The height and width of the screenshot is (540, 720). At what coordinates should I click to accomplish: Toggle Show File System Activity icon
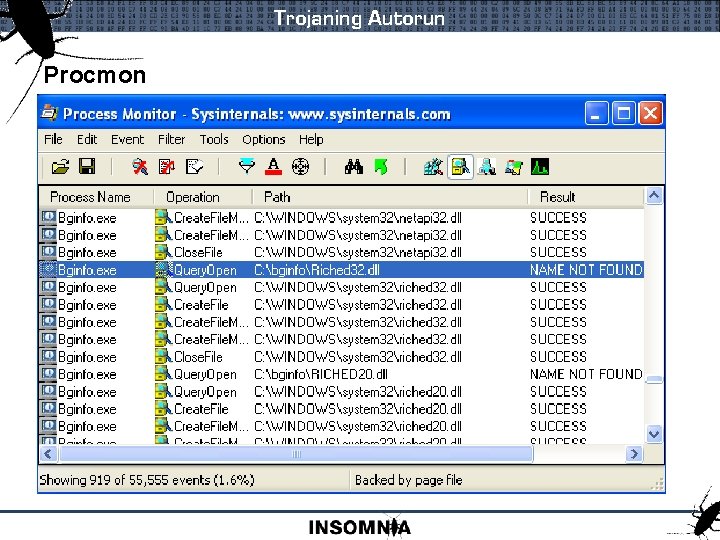[460, 167]
